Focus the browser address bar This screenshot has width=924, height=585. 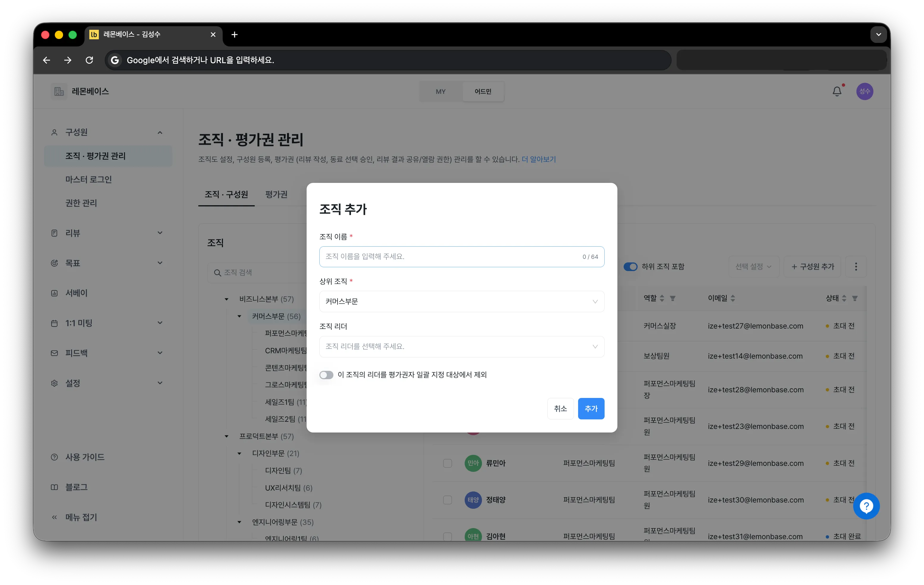pyautogui.click(x=388, y=60)
